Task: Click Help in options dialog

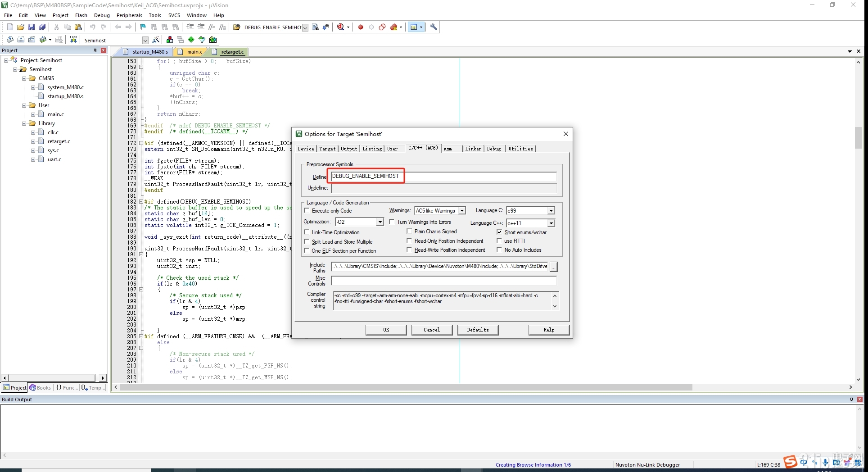Action: 549,330
